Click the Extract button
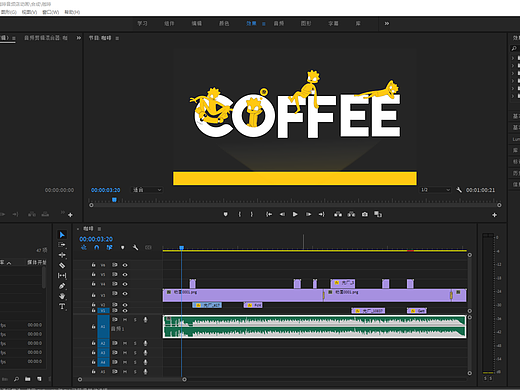 click(x=351, y=214)
